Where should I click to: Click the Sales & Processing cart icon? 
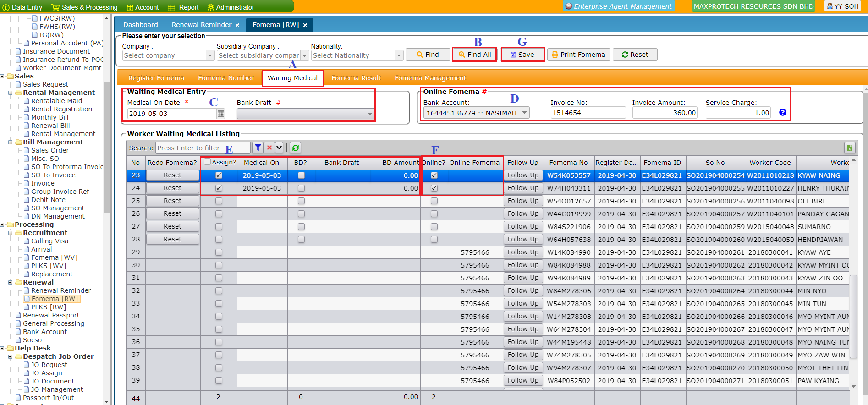point(55,7)
